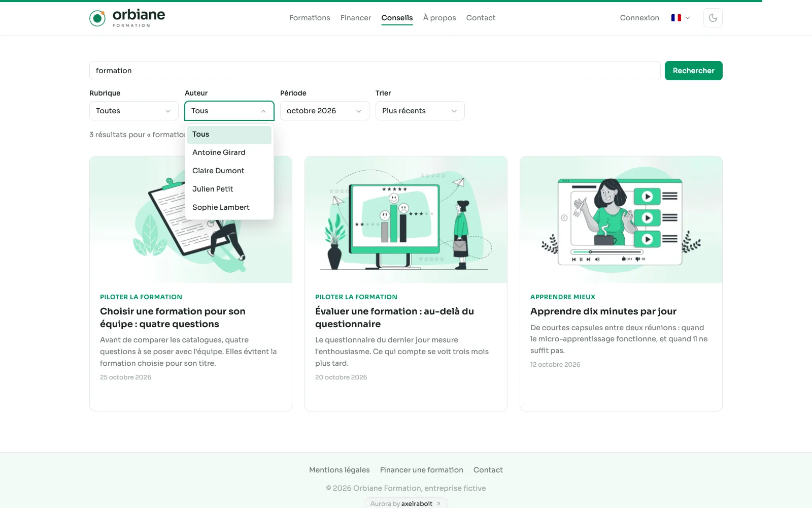Open the Rubrique dropdown showing Toutes
This screenshot has width=812, height=508.
point(133,111)
